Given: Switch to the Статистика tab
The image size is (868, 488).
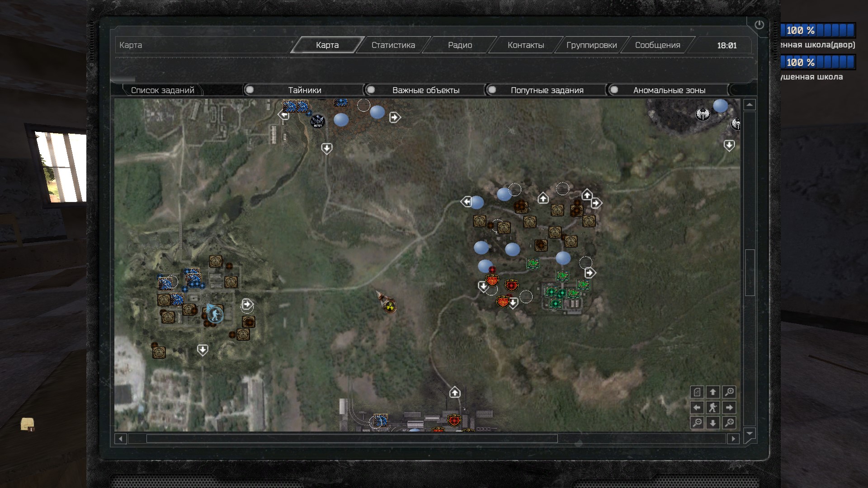Looking at the screenshot, I should coord(393,45).
